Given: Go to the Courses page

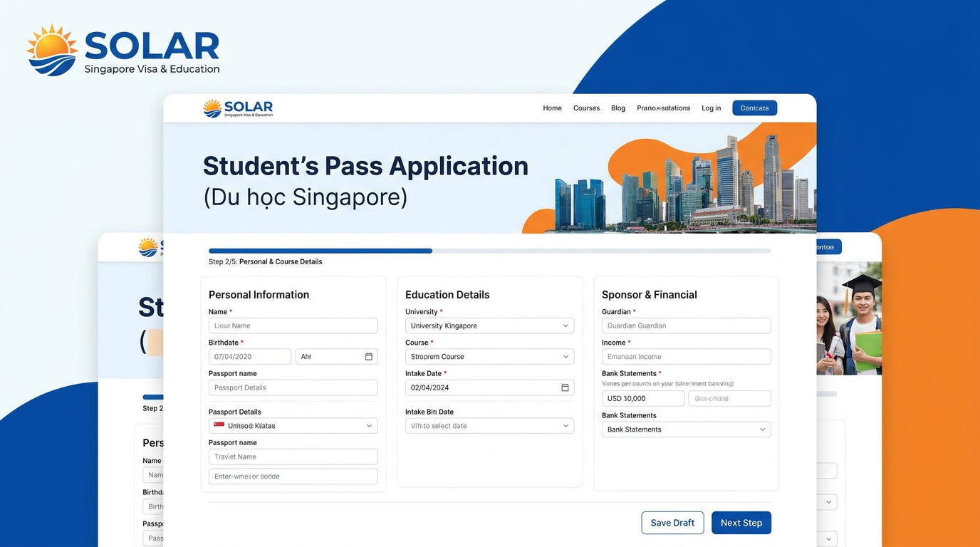Looking at the screenshot, I should pyautogui.click(x=586, y=108).
